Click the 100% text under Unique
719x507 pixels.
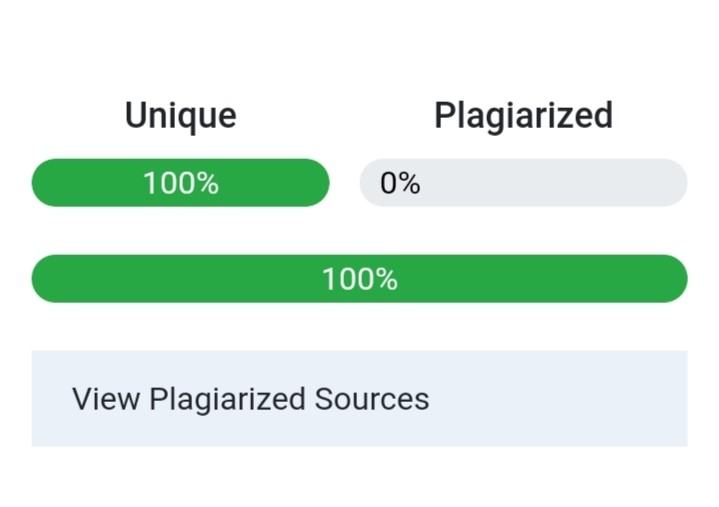181,183
